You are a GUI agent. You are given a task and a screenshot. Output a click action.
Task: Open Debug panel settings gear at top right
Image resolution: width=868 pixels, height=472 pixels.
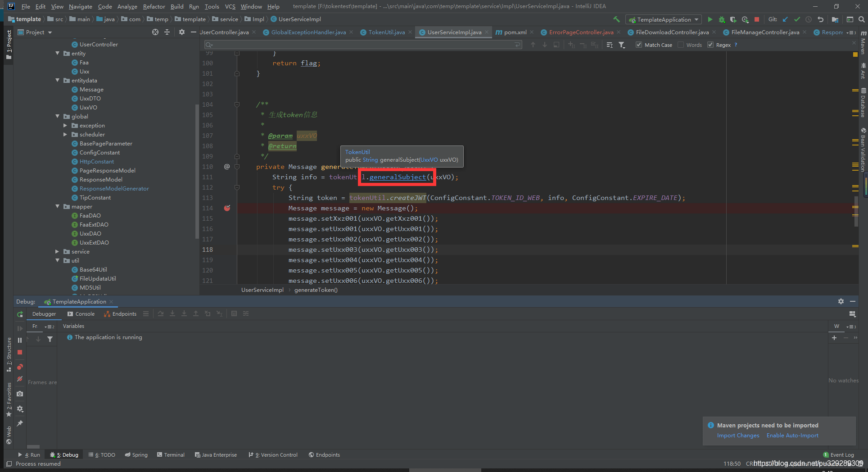[841, 301]
